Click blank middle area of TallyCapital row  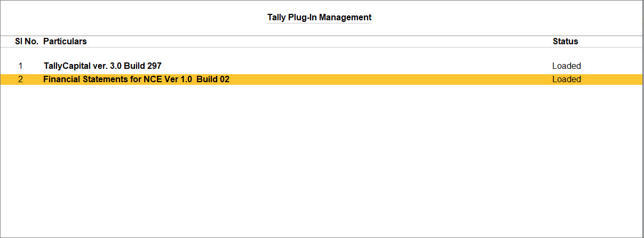[357, 66]
